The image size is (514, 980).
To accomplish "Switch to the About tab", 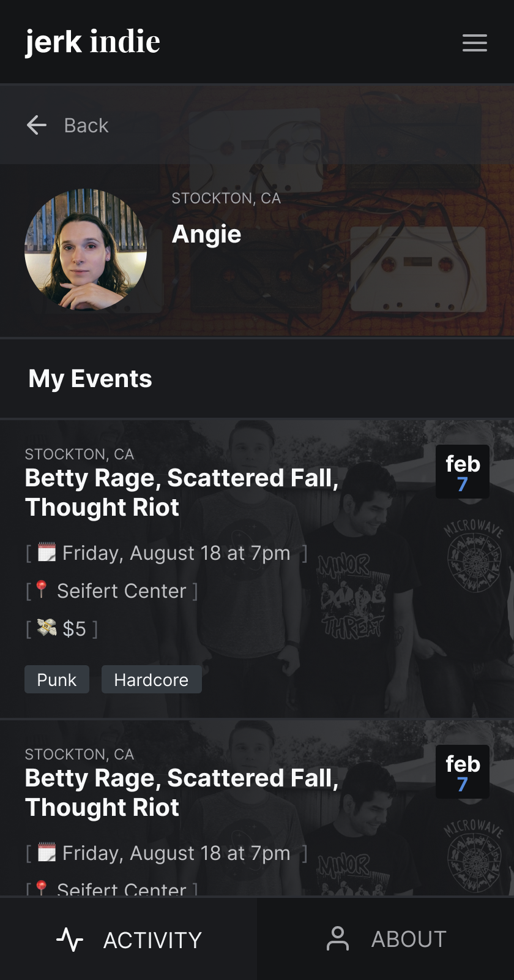I will 386,939.
